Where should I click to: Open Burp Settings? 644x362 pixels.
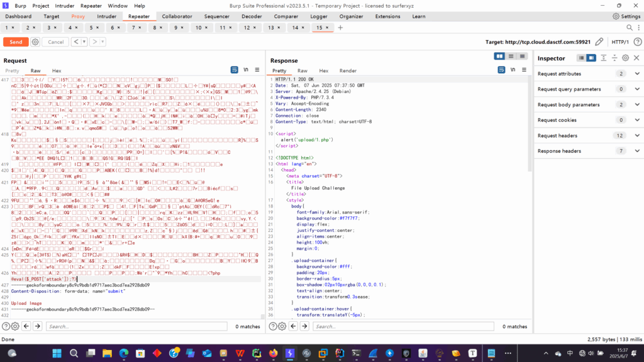626,16
